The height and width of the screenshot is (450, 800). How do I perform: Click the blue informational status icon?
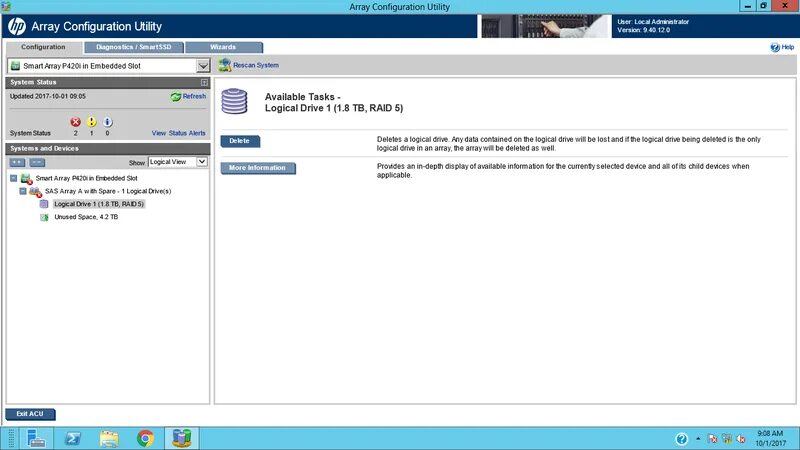[107, 122]
